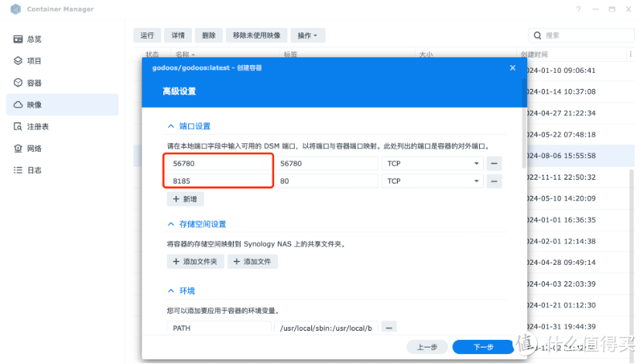Select the 映像 images section

(x=63, y=105)
